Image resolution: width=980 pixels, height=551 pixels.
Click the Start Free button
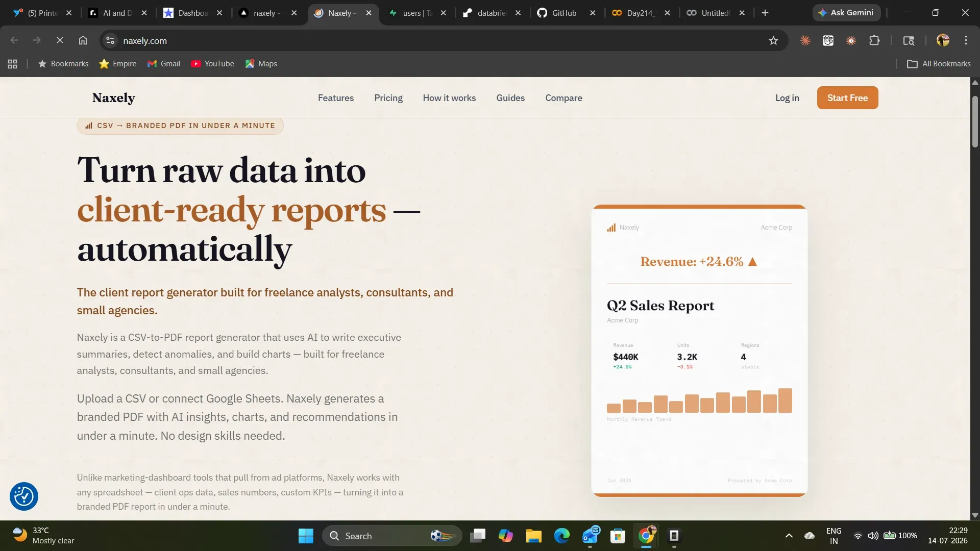coord(847,97)
